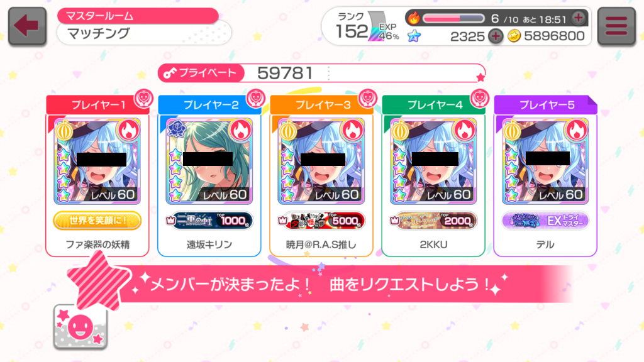This screenshot has width=644, height=362.
Task: Select the プレイヤー1 header tab
Action: 97,105
